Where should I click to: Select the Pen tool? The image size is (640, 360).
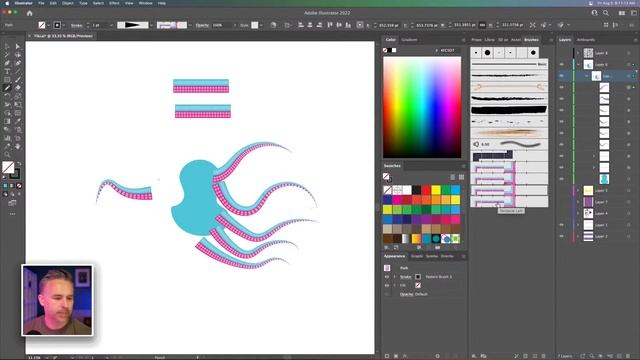[x=7, y=63]
